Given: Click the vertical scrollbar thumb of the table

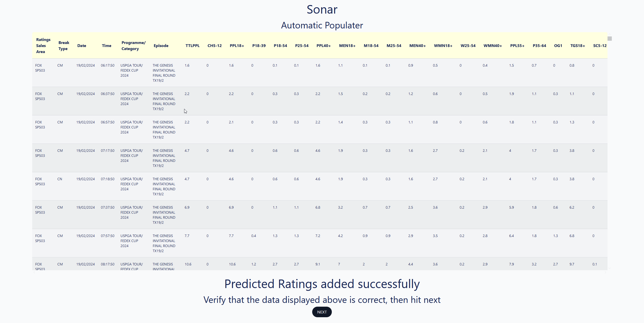Looking at the screenshot, I should coord(610,39).
